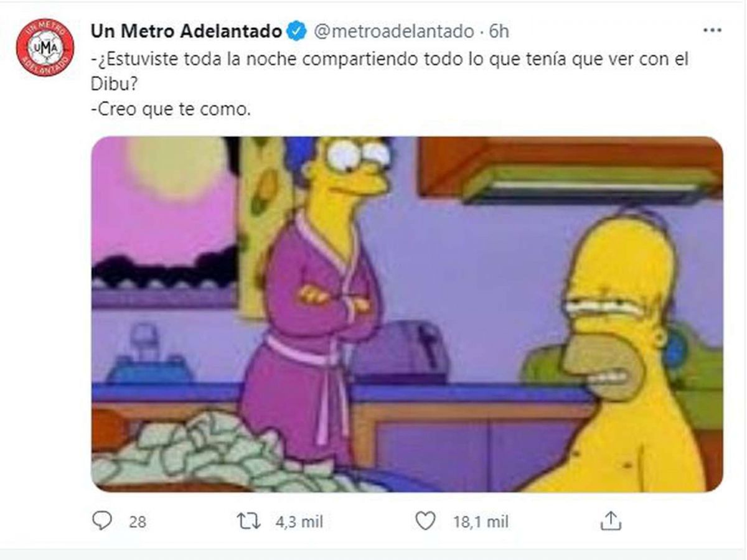
Task: Retweet the post using the arrows icon
Action: [249, 521]
